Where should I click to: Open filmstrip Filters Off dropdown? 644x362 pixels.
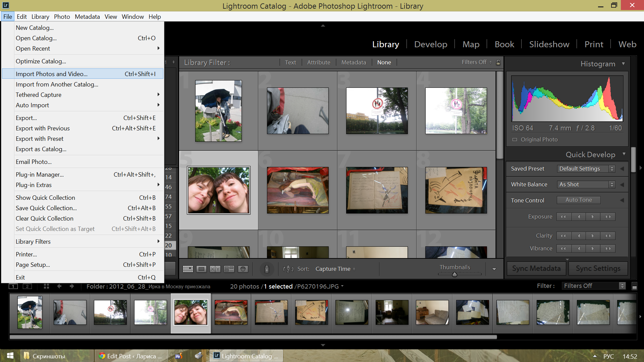tap(594, 286)
